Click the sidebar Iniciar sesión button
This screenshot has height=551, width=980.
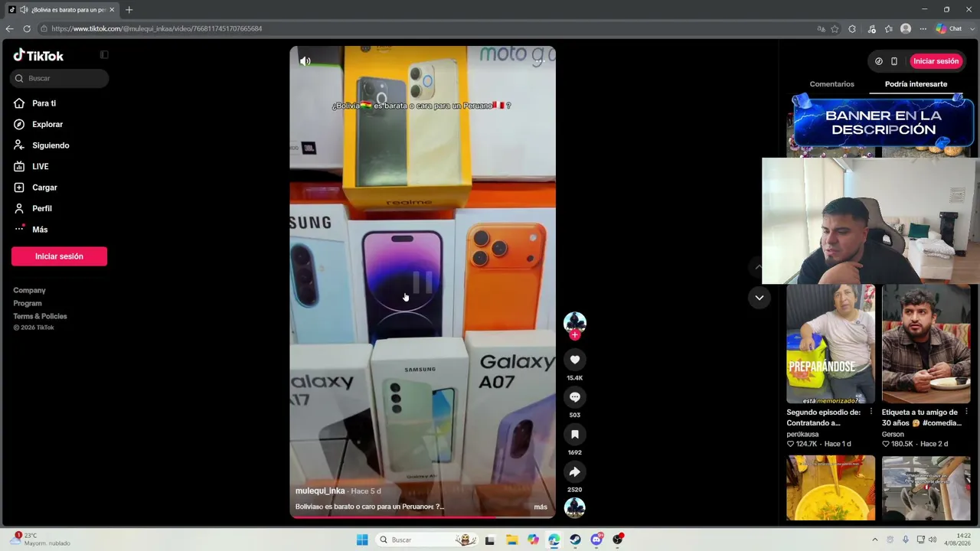pos(59,256)
